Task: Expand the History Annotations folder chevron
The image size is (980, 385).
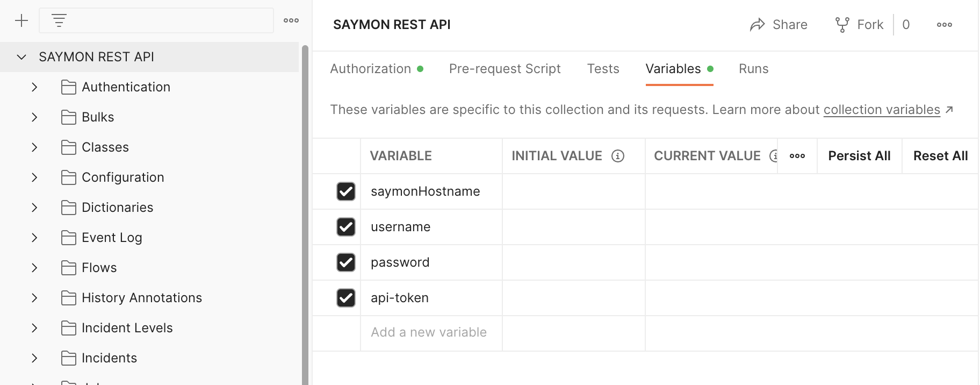Action: [x=34, y=298]
